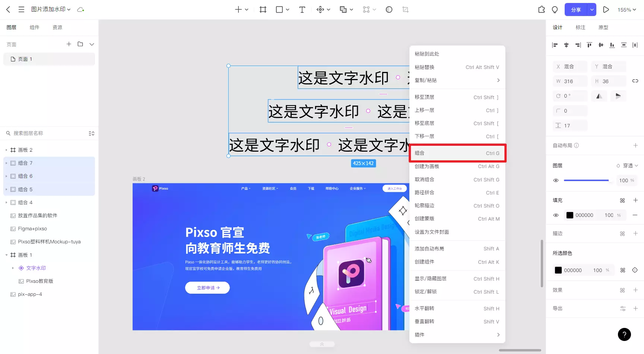This screenshot has width=644, height=354.
Task: Open the plugins icon beside share
Action: click(542, 9)
